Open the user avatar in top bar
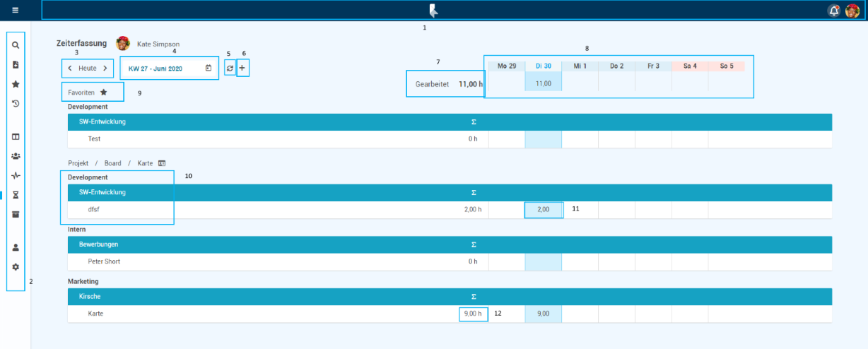The height and width of the screenshot is (349, 868). [x=852, y=10]
